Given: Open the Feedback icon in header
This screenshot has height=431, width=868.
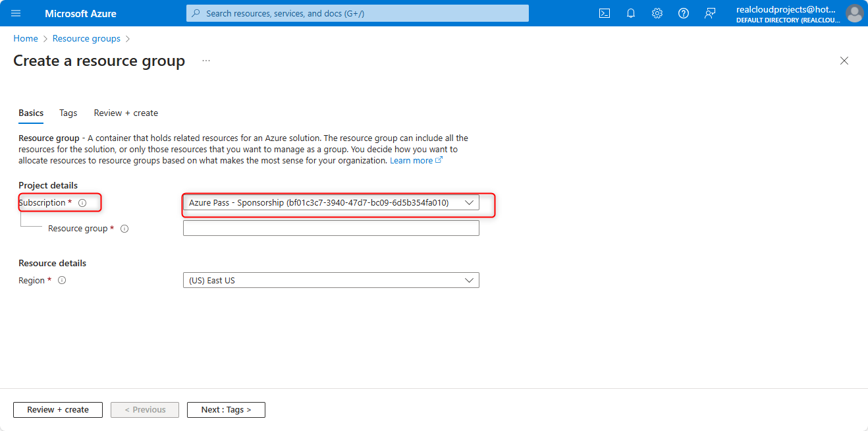Looking at the screenshot, I should pyautogui.click(x=710, y=13).
